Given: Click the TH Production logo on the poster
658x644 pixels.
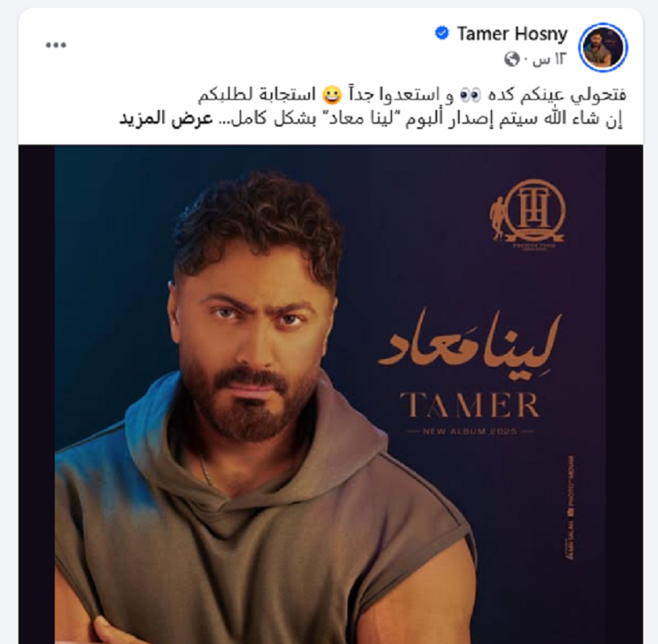Looking at the screenshot, I should pyautogui.click(x=527, y=214).
